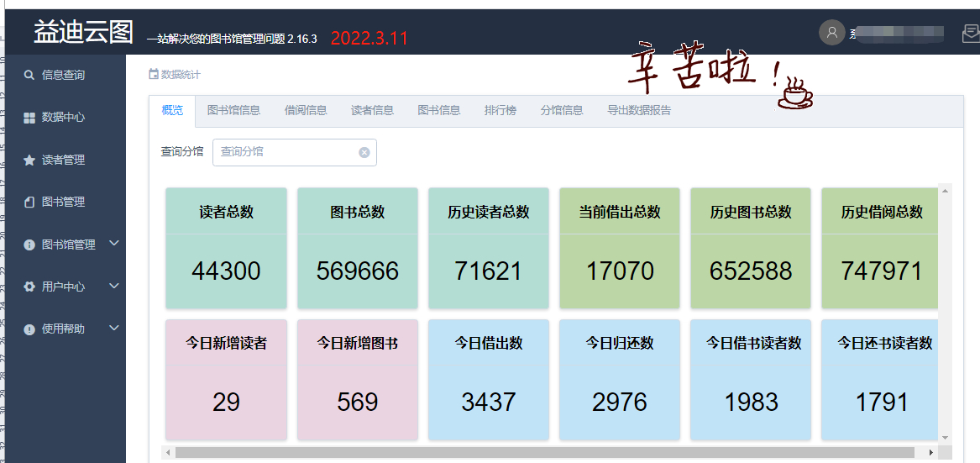980x463 pixels.
Task: Go to 导出数据报告 tab
Action: click(639, 110)
